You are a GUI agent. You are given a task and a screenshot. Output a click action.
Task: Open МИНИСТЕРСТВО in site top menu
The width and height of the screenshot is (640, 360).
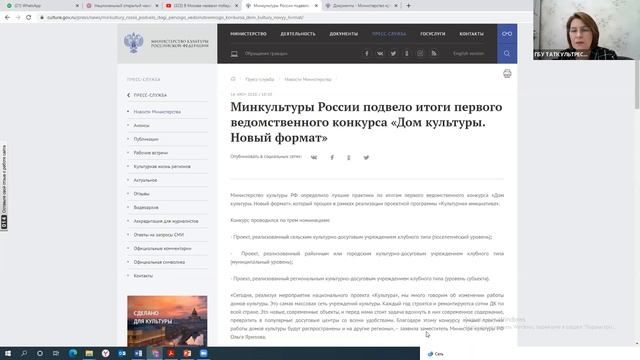point(248,34)
